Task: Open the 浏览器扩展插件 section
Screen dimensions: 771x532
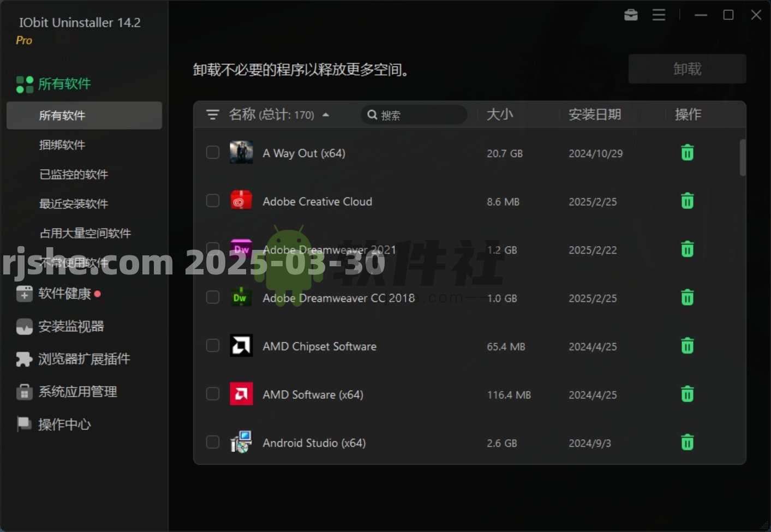Action: tap(84, 359)
